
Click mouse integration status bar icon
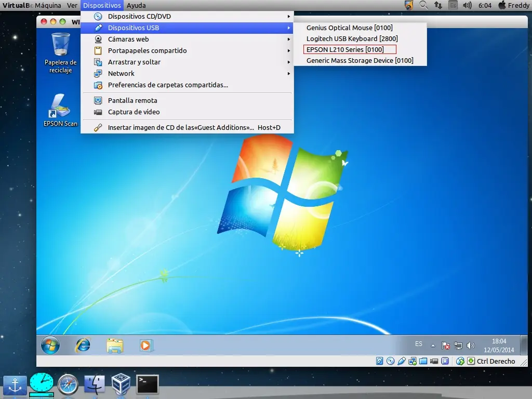[460, 361]
